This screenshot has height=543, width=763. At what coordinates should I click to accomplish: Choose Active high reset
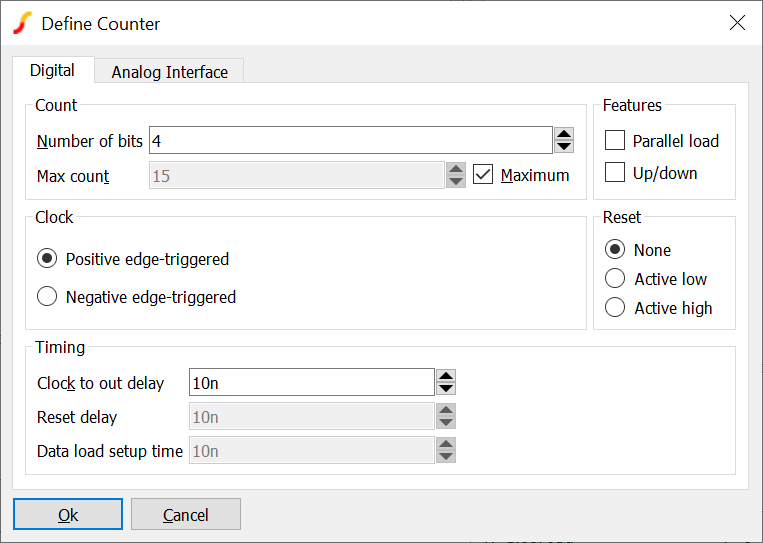click(616, 308)
